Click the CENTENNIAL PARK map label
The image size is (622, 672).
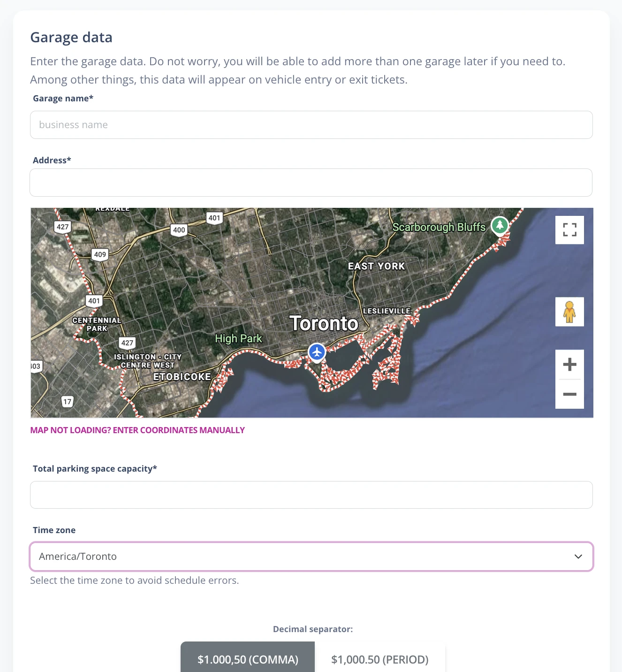pyautogui.click(x=97, y=324)
